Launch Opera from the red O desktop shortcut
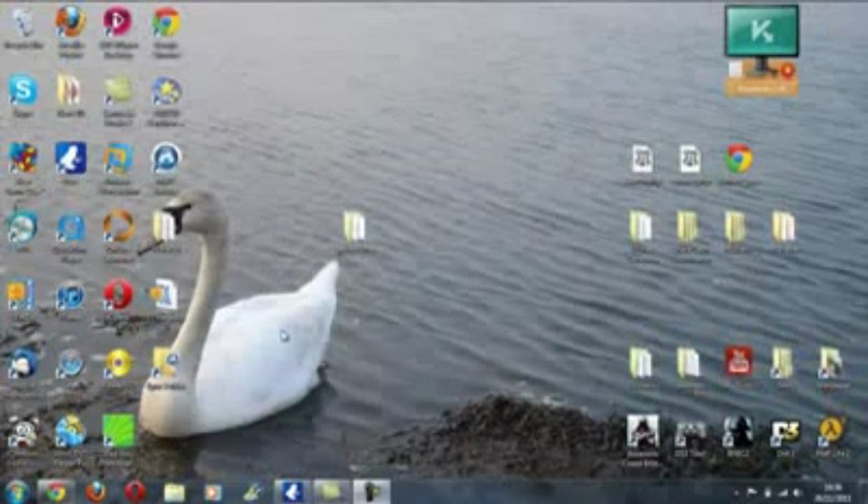 [118, 294]
